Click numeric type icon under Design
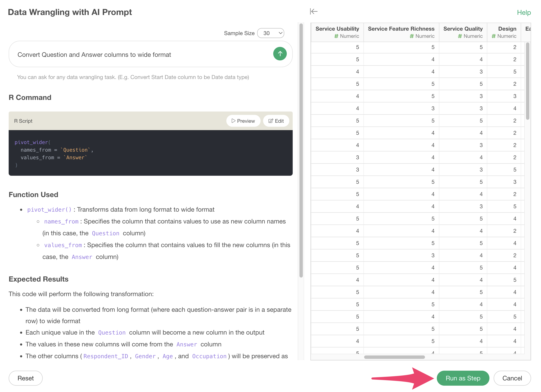Image resolution: width=541 pixels, height=392 pixels. [x=493, y=36]
